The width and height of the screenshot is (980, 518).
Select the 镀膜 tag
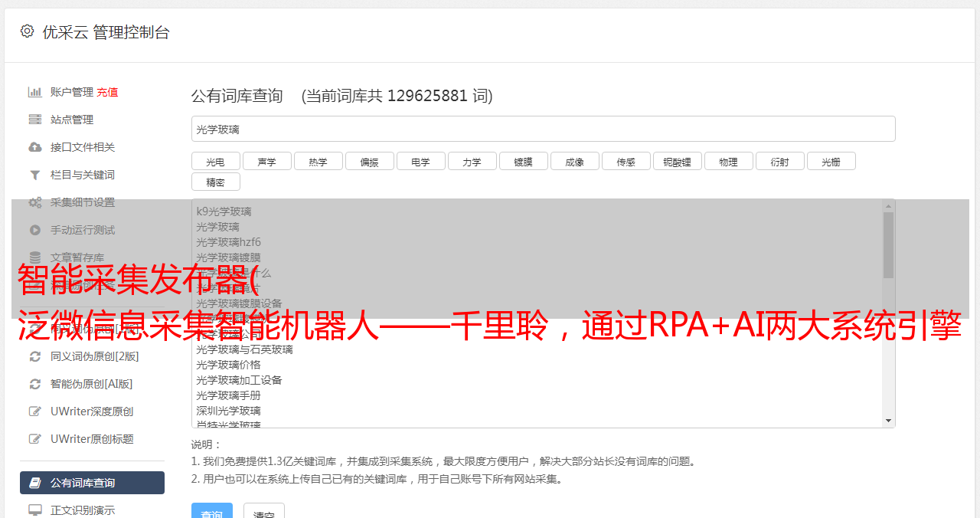pos(523,161)
